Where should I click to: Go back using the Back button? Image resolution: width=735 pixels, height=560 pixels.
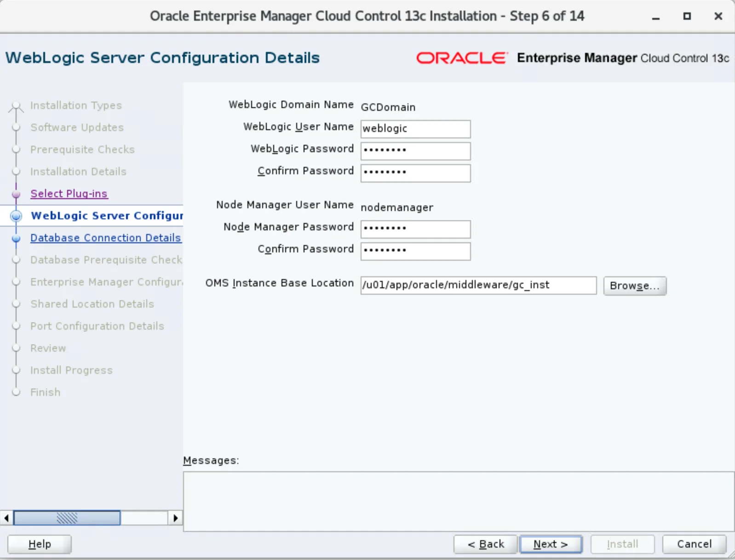pos(485,544)
